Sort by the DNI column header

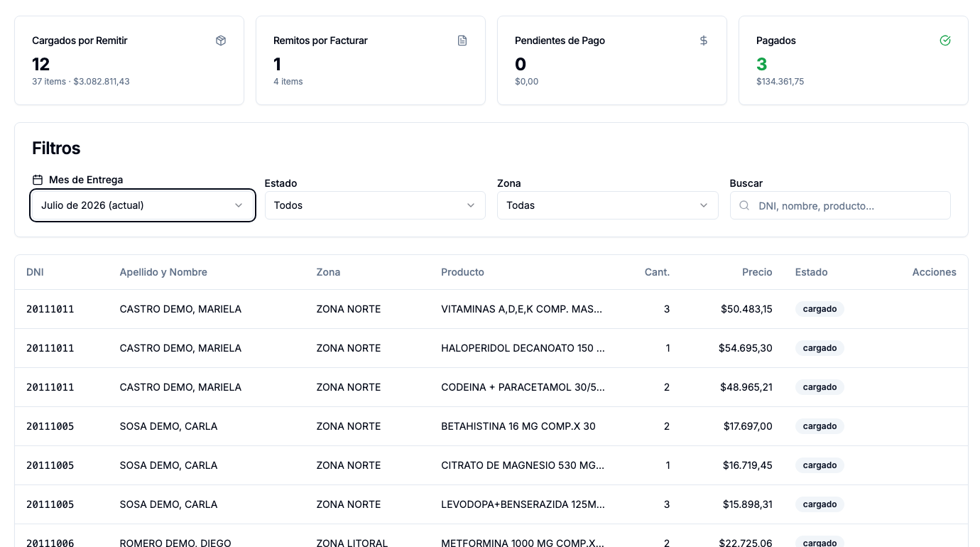coord(35,272)
